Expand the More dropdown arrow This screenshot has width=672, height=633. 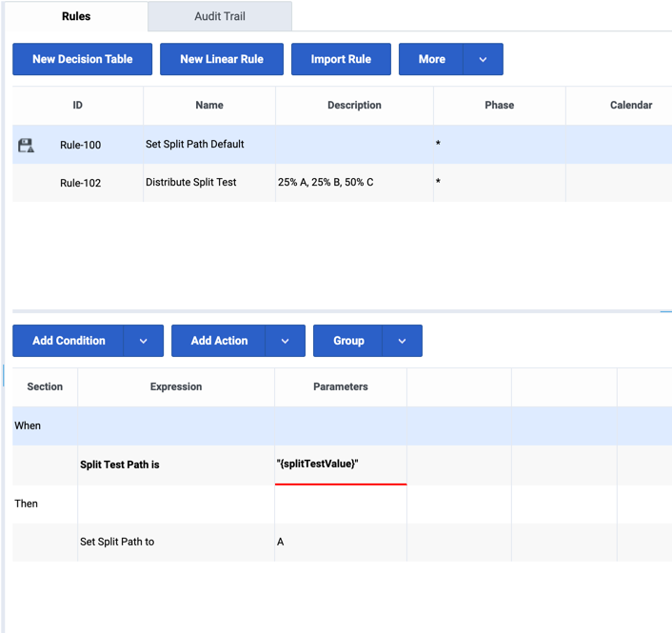pyautogui.click(x=483, y=59)
